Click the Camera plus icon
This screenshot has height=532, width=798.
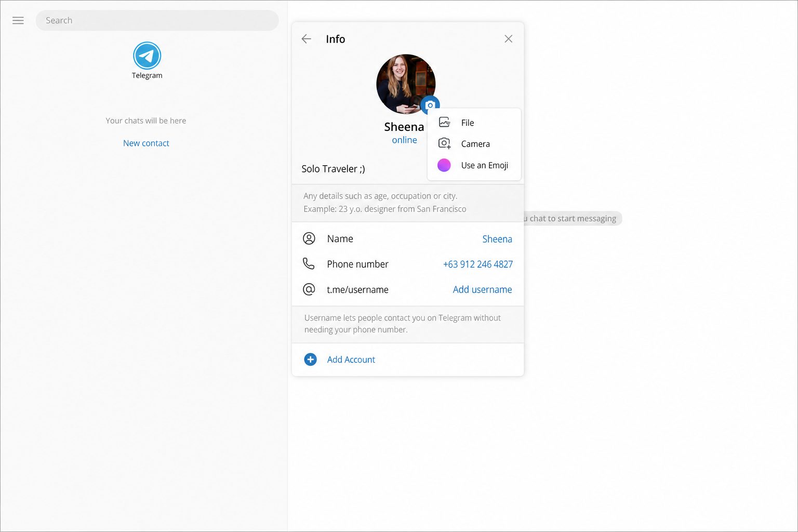point(445,143)
